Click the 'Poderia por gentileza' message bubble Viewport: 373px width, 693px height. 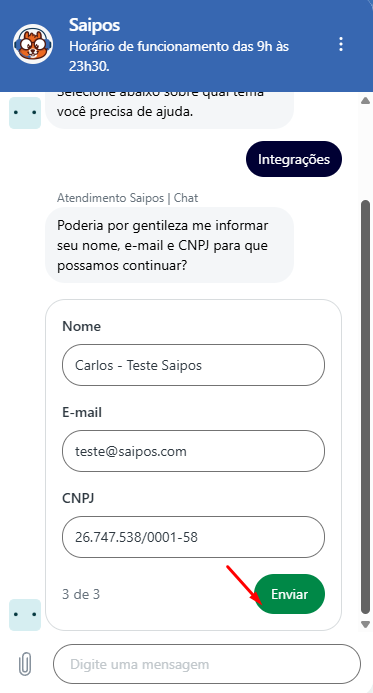pyautogui.click(x=169, y=245)
